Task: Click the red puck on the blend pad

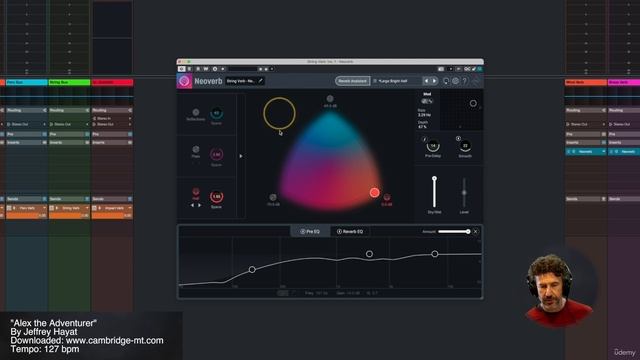Action: coord(374,193)
